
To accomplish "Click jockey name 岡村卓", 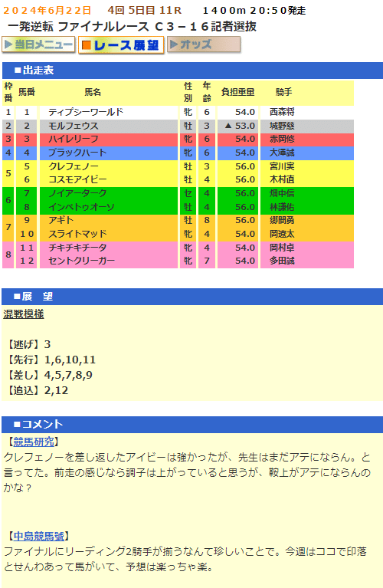I will point(282,247).
